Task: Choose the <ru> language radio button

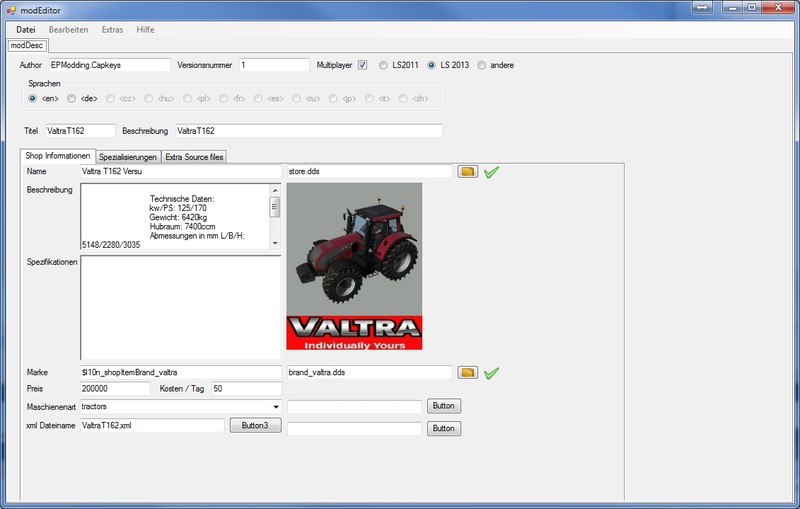Action: tap(296, 98)
